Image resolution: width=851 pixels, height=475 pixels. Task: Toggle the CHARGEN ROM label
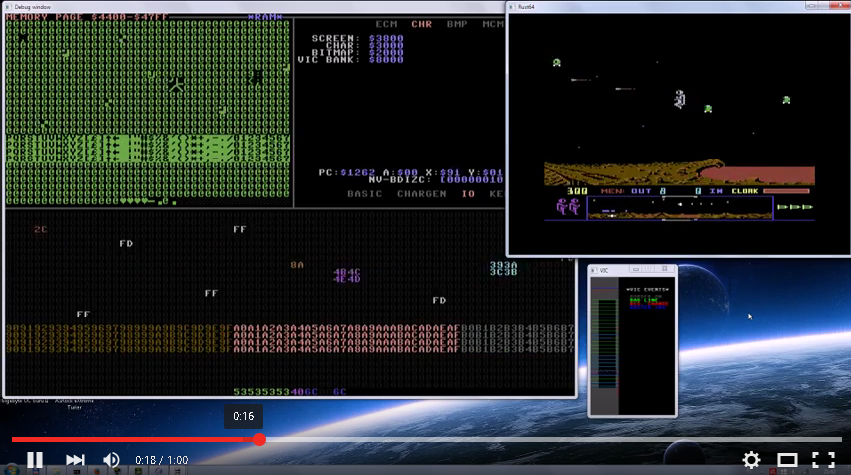click(x=422, y=194)
